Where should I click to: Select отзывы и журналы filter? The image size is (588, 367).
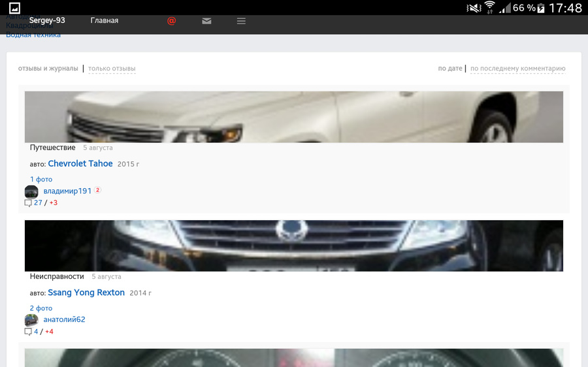(x=48, y=69)
